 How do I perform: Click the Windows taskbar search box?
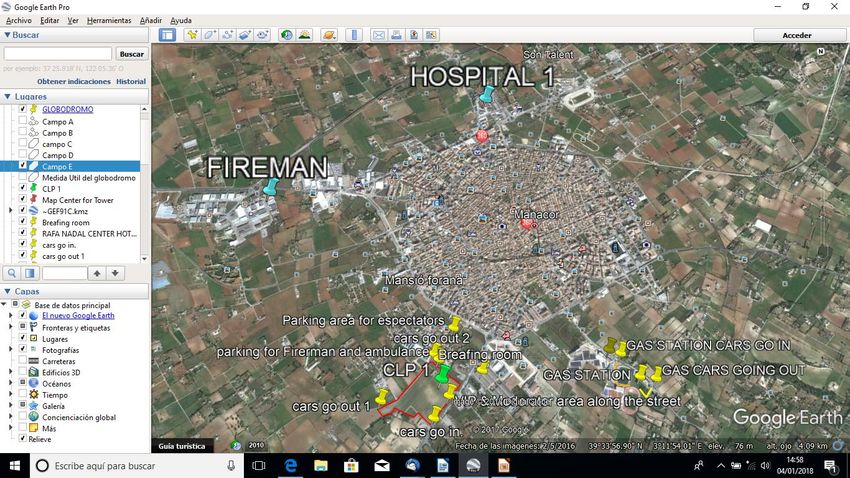pyautogui.click(x=137, y=466)
